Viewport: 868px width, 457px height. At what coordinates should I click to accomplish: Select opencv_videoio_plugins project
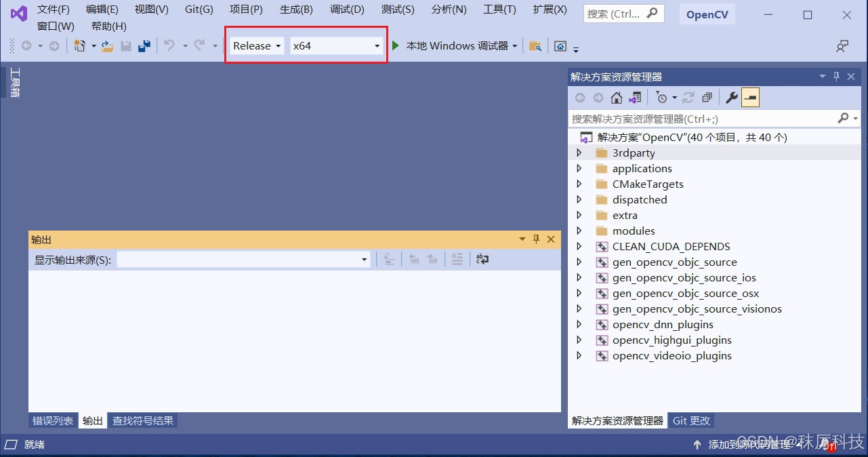[672, 356]
